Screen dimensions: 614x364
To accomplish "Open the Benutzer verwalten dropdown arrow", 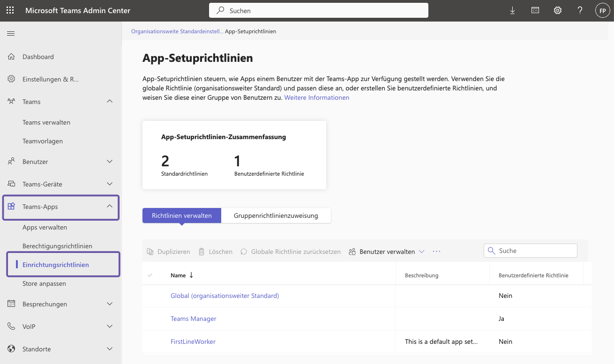I will 421,252.
